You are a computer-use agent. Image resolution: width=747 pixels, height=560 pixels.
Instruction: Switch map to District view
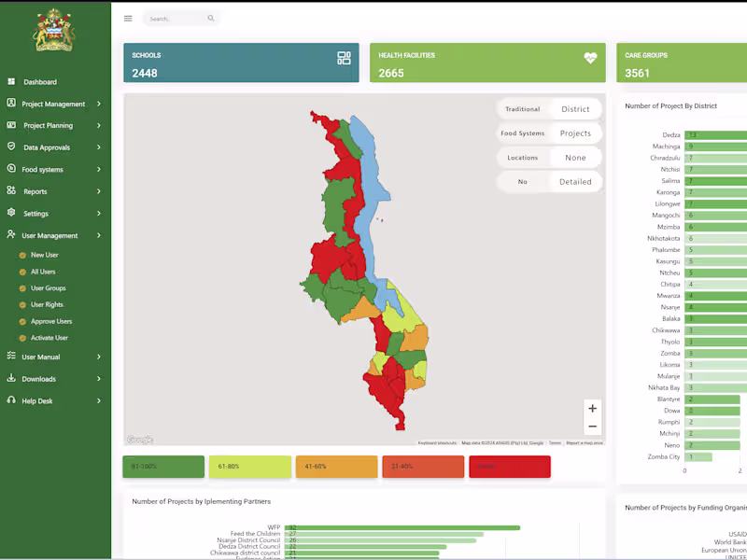pos(575,109)
